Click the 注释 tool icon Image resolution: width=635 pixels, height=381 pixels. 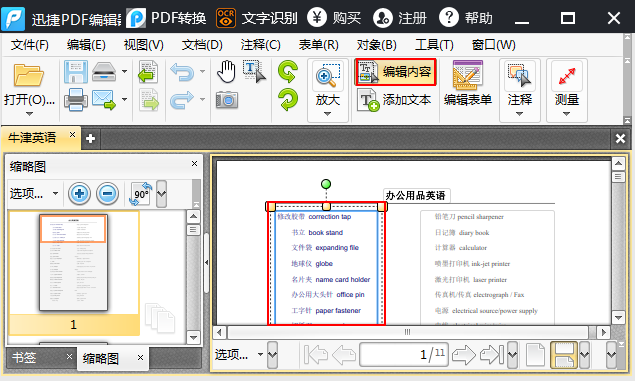pos(520,75)
